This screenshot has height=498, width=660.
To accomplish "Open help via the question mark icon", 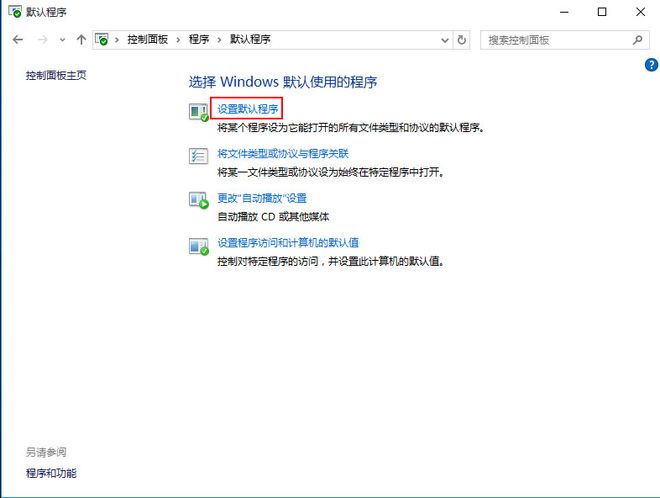I will (x=651, y=65).
